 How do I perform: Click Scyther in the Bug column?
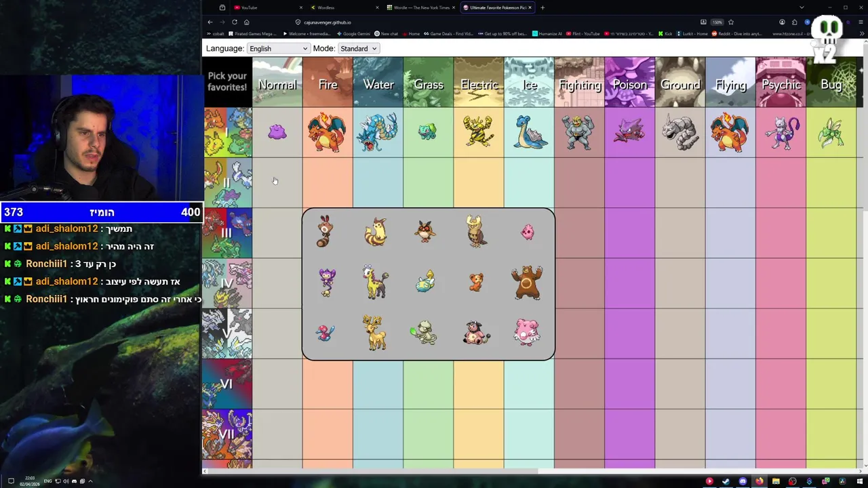point(831,131)
